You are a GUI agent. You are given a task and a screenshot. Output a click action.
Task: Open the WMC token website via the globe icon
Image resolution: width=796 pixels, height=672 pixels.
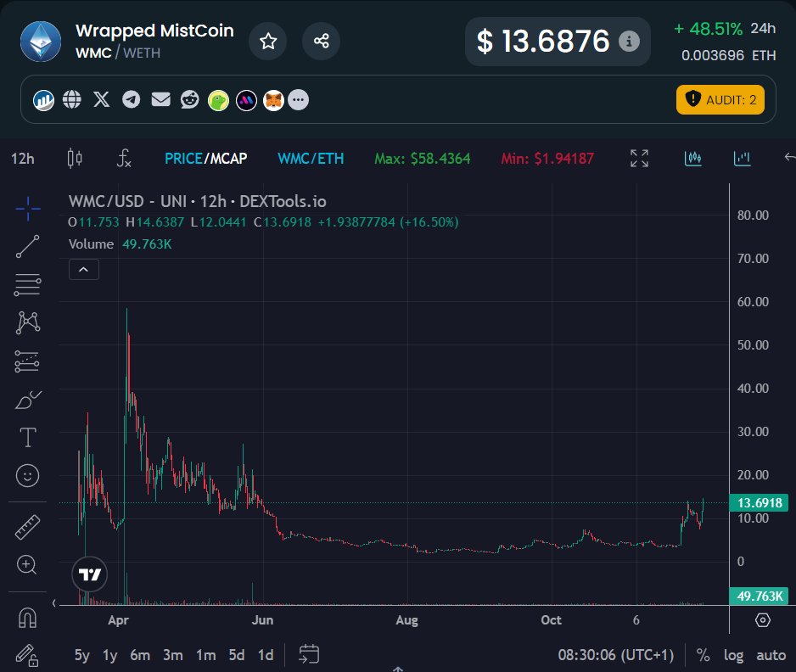point(71,99)
